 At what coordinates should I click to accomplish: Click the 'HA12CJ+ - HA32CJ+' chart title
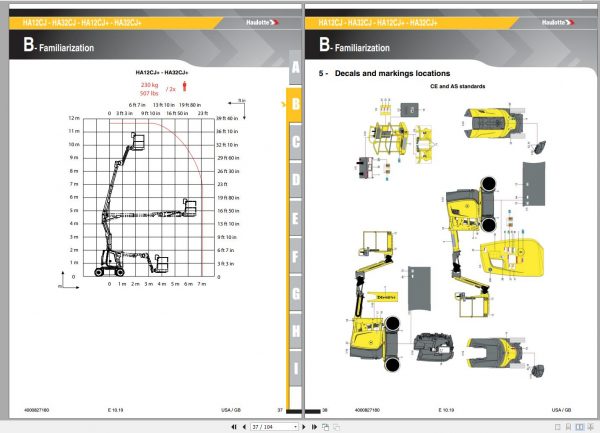162,72
